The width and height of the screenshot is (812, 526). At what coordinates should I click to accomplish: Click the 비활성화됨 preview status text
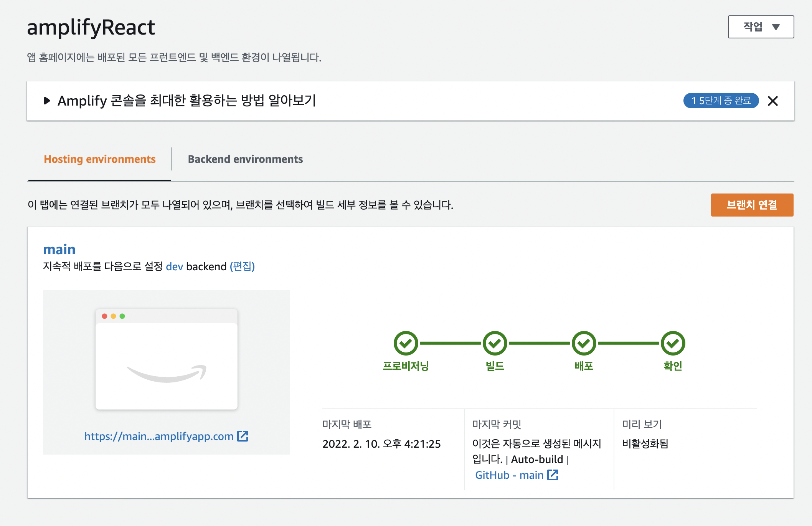tap(645, 444)
